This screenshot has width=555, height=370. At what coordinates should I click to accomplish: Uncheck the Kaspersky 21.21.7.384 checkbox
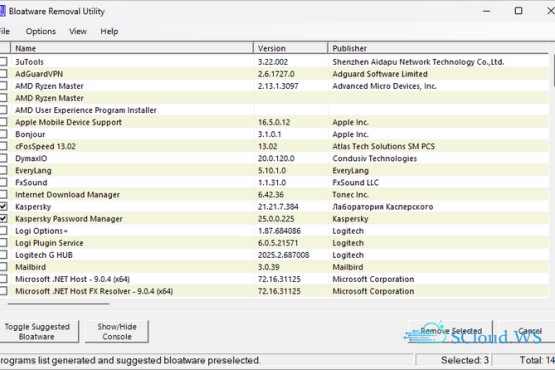[3, 206]
